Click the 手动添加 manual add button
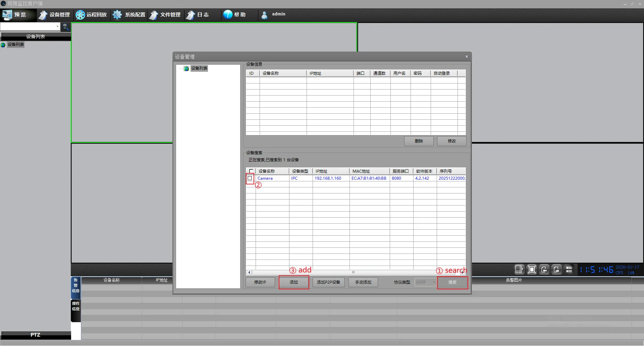Image resolution: width=644 pixels, height=346 pixels. (363, 282)
